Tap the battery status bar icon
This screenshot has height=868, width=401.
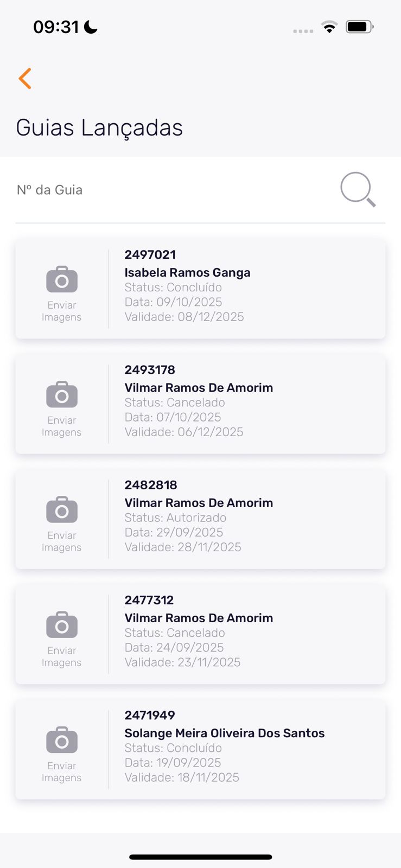359,27
